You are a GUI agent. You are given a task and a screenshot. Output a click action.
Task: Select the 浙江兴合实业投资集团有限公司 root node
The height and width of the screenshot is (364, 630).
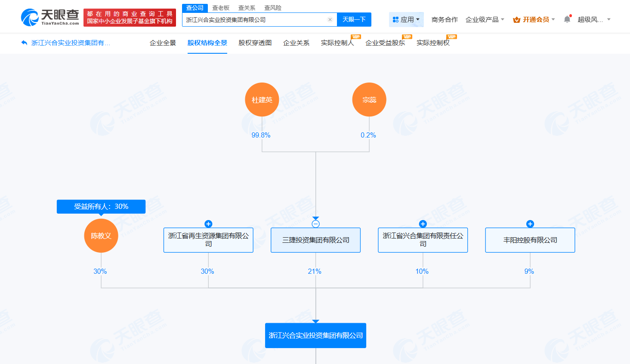click(316, 336)
